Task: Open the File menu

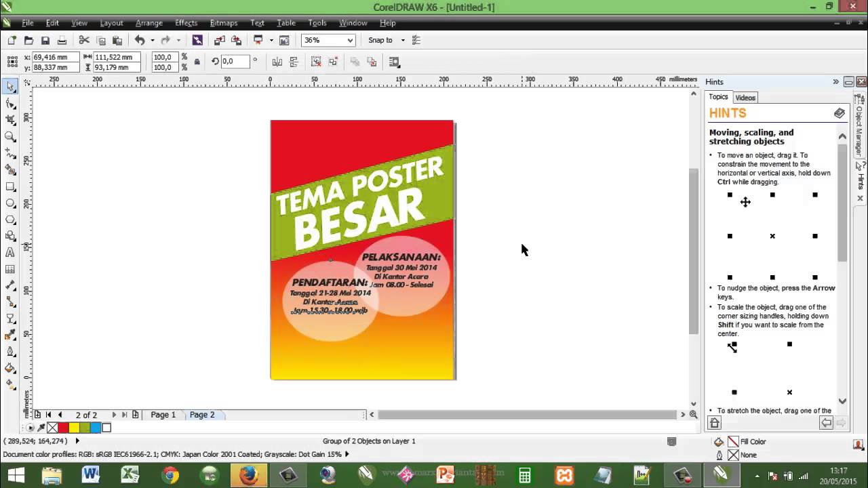Action: [x=27, y=23]
